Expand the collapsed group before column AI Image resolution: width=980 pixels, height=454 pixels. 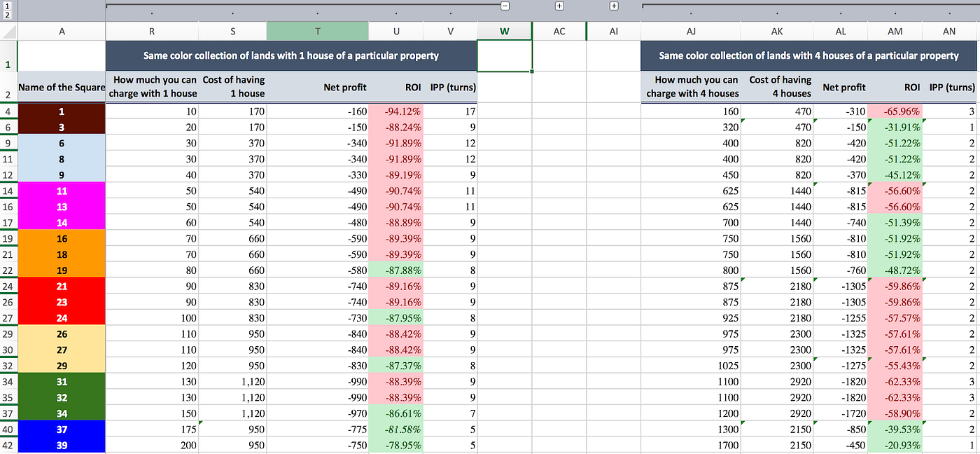pos(612,6)
